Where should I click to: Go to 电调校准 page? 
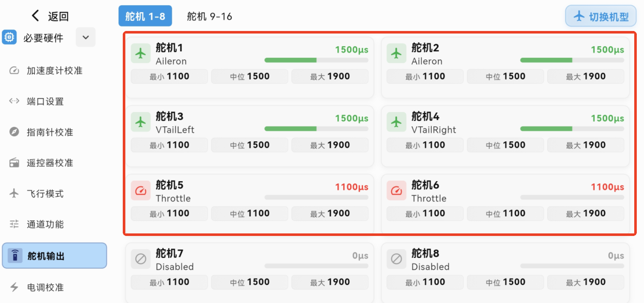[x=45, y=287]
